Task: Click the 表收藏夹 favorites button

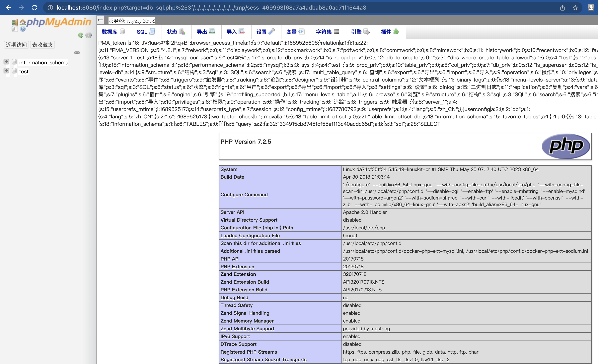Action: (x=42, y=45)
